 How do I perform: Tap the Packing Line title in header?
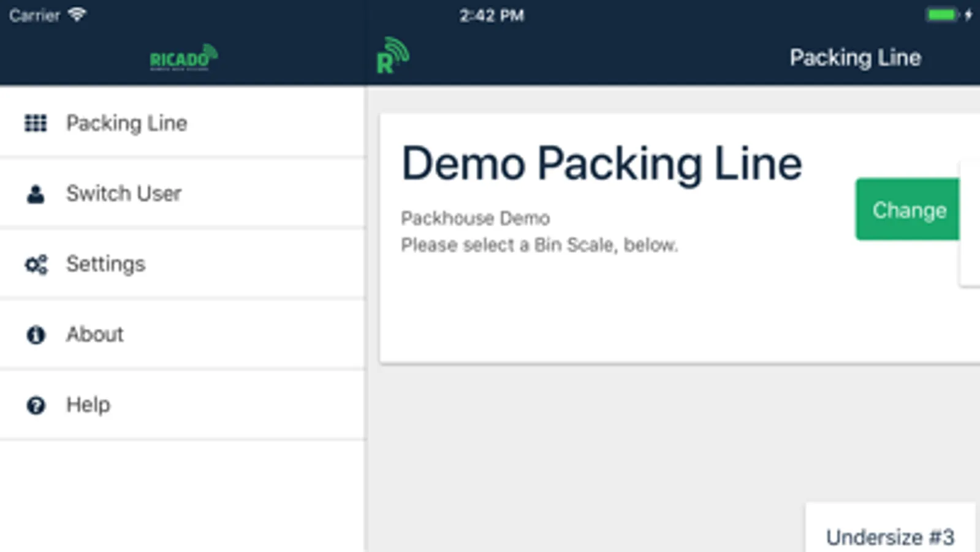(855, 58)
